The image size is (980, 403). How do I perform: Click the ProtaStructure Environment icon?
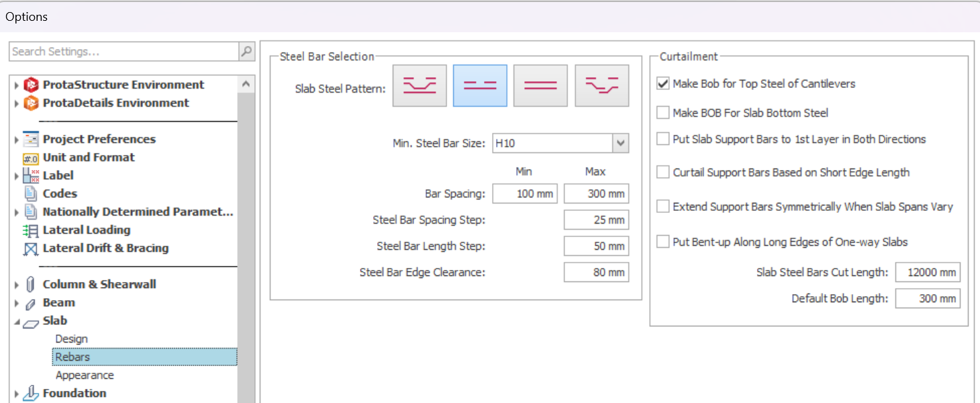pyautogui.click(x=31, y=85)
